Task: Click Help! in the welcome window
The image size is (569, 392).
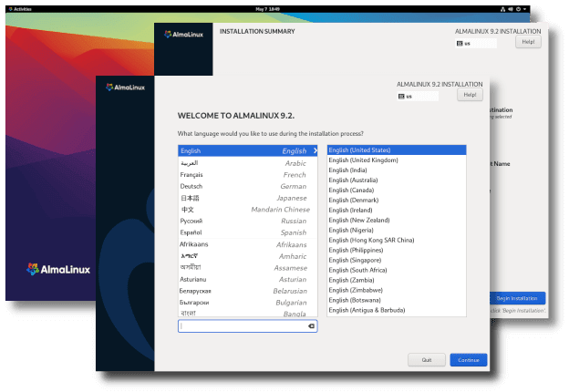Action: pyautogui.click(x=469, y=96)
